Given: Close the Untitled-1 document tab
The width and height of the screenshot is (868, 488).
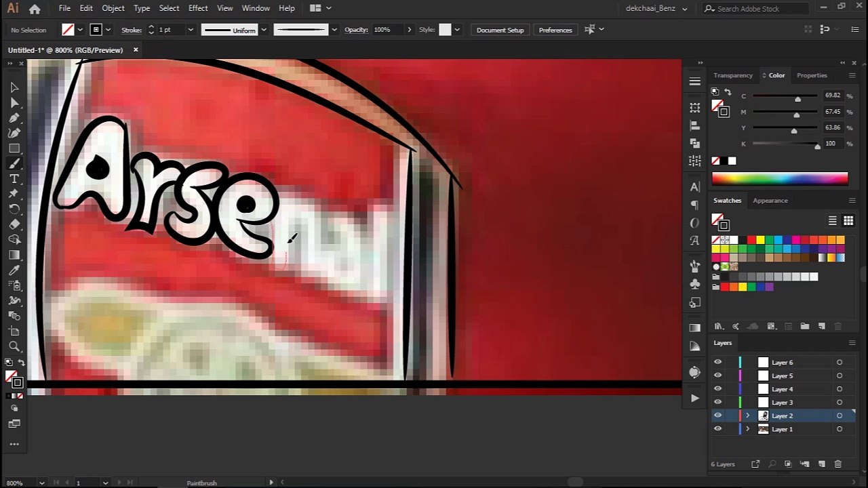Looking at the screenshot, I should [x=136, y=49].
